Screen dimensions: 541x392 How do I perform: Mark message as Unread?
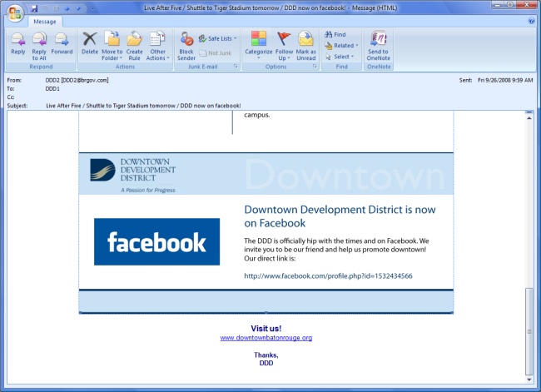pyautogui.click(x=306, y=43)
